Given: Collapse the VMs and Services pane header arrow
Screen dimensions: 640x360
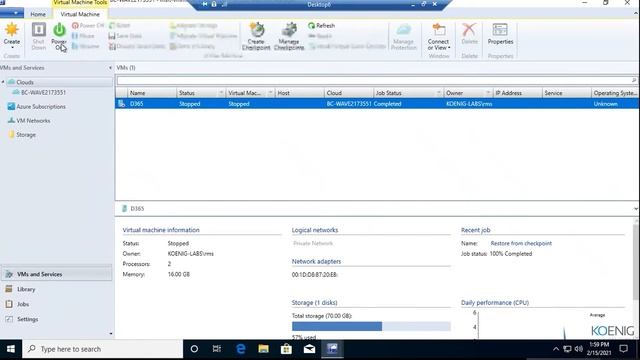Looking at the screenshot, I should click(x=110, y=68).
